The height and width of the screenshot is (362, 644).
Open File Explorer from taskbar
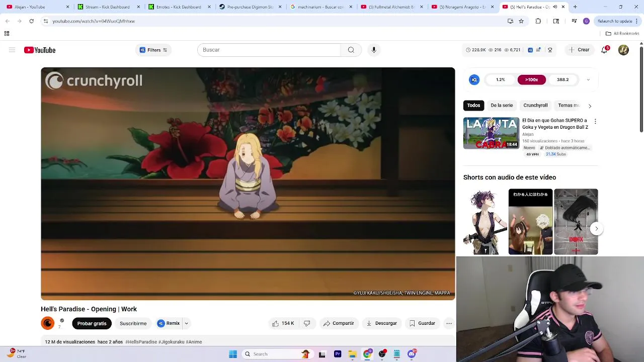(352, 354)
